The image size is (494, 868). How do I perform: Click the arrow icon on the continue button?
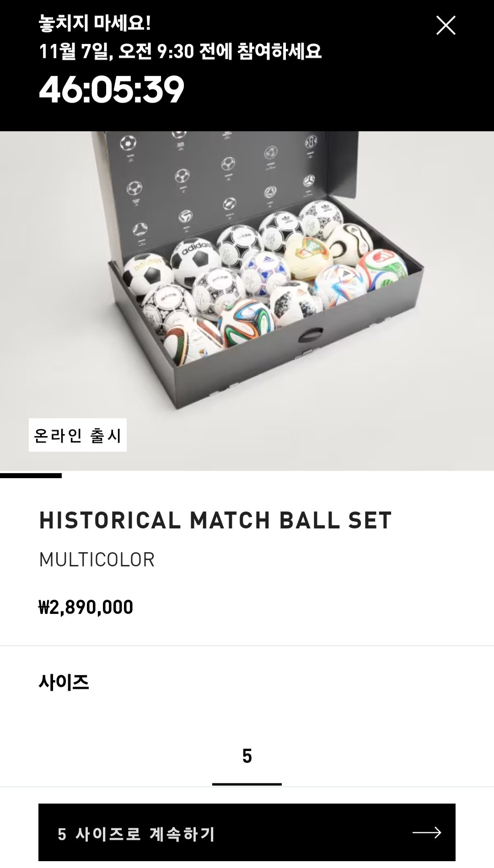point(426,833)
